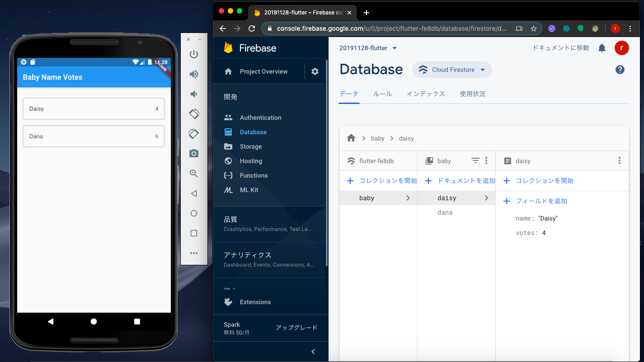Open daisy document three-dot menu
Screen dimensions: 644x362
[619, 160]
